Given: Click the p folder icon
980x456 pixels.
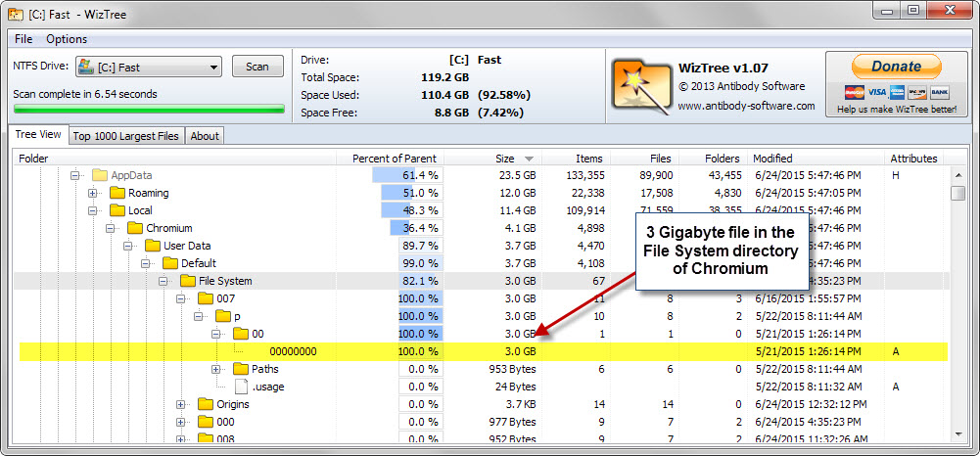Looking at the screenshot, I should [x=222, y=316].
